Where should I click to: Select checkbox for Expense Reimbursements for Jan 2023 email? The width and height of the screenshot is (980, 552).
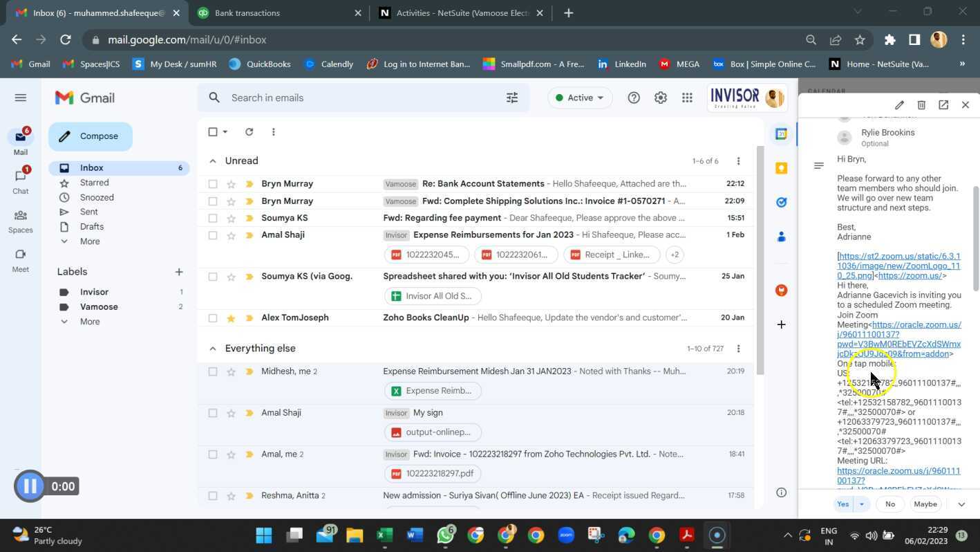(213, 235)
